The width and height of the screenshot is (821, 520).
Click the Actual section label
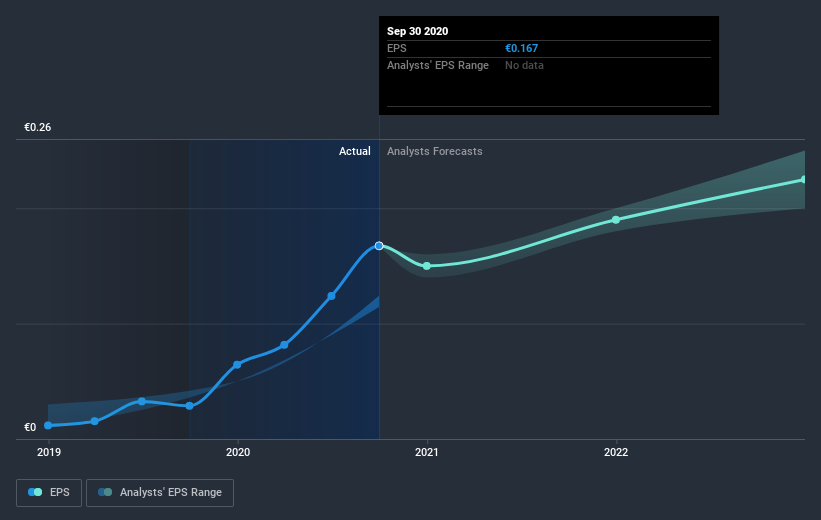pos(354,151)
